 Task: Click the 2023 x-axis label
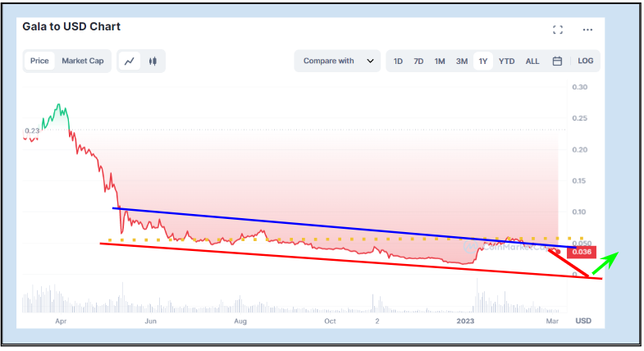(465, 321)
